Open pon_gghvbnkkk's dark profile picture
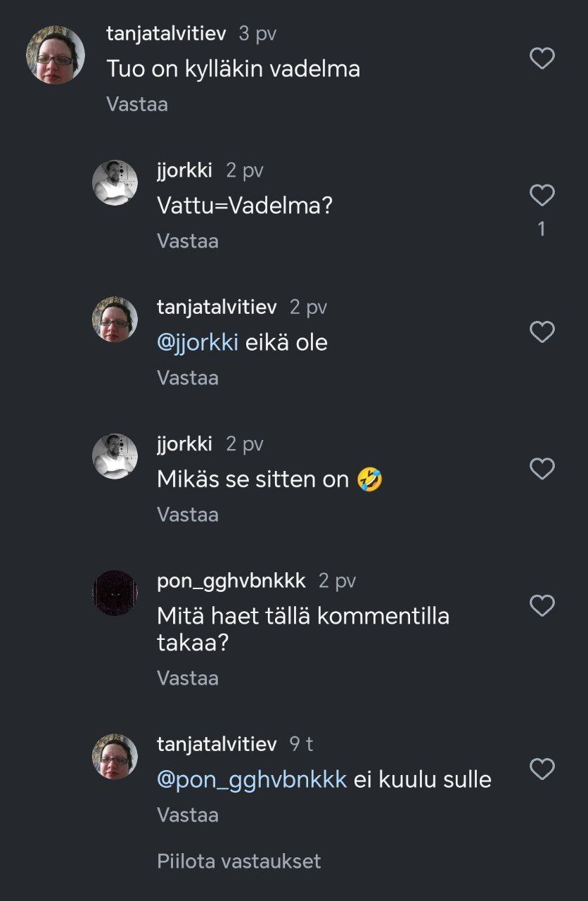 pyautogui.click(x=115, y=593)
